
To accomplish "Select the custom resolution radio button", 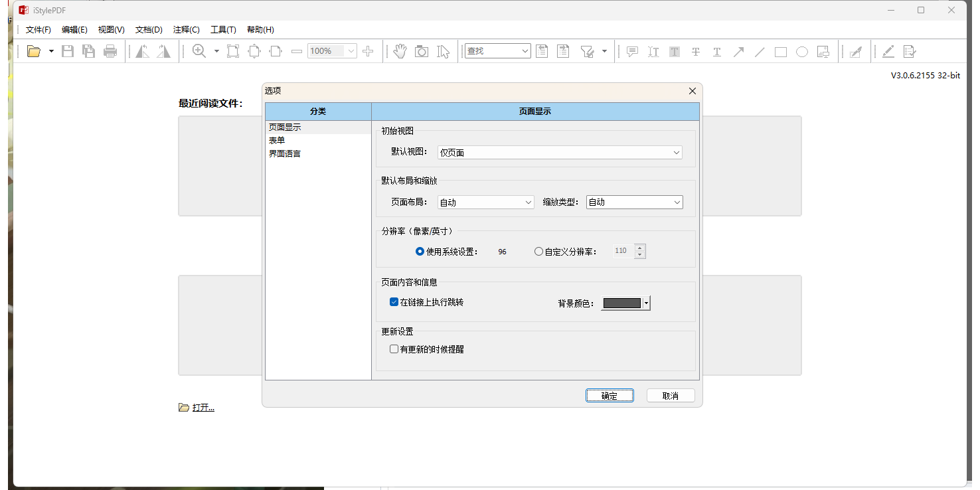I will click(x=538, y=252).
